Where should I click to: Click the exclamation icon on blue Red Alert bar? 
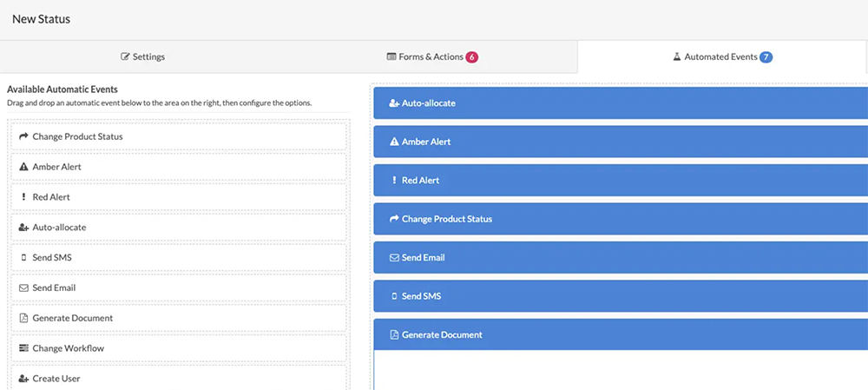pos(394,180)
